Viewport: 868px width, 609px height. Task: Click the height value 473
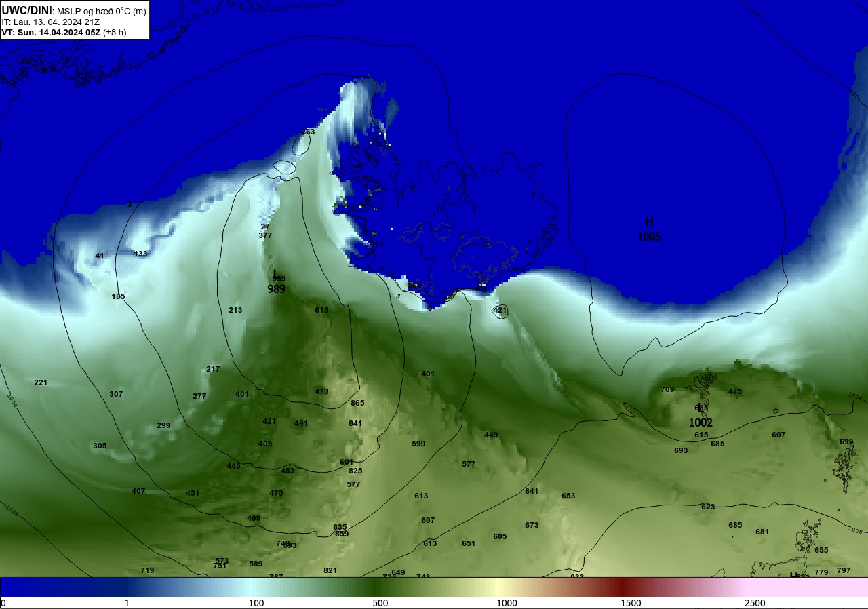tap(321, 391)
